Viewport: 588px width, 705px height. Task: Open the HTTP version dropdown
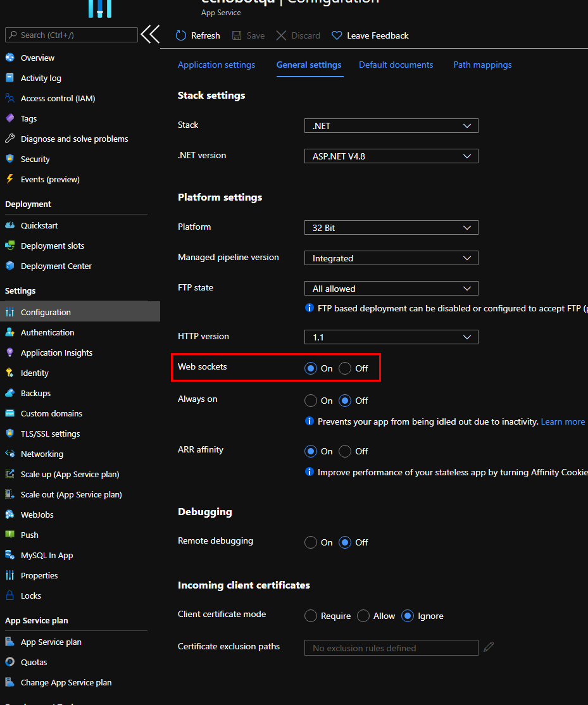pos(391,337)
